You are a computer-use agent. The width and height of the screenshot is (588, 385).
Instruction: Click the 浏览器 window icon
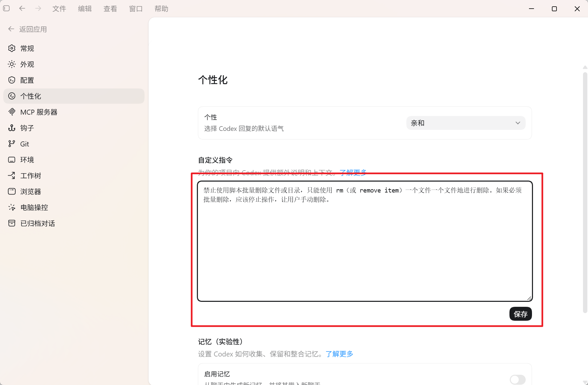(x=12, y=192)
